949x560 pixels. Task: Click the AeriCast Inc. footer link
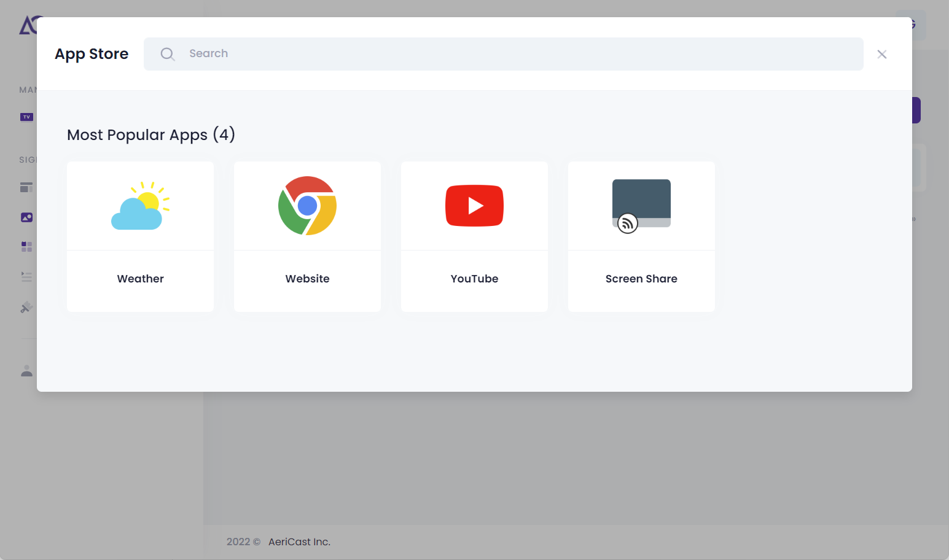coord(299,542)
